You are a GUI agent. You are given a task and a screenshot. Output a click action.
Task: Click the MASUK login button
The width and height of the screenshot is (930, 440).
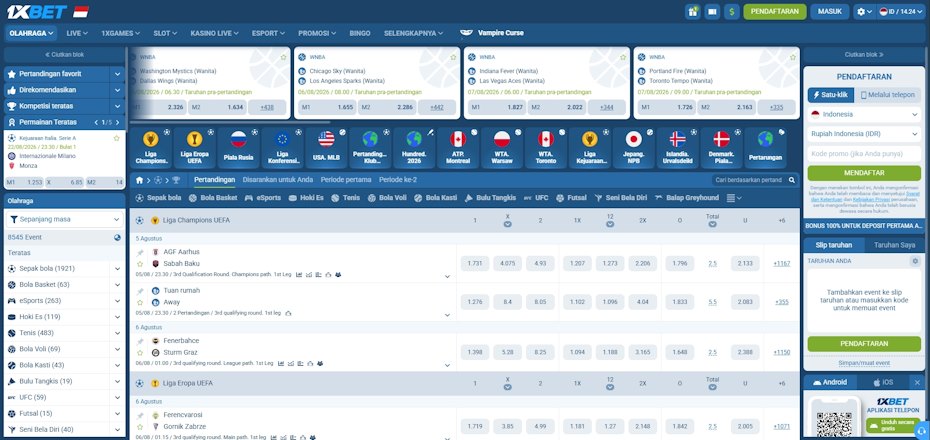pyautogui.click(x=830, y=11)
